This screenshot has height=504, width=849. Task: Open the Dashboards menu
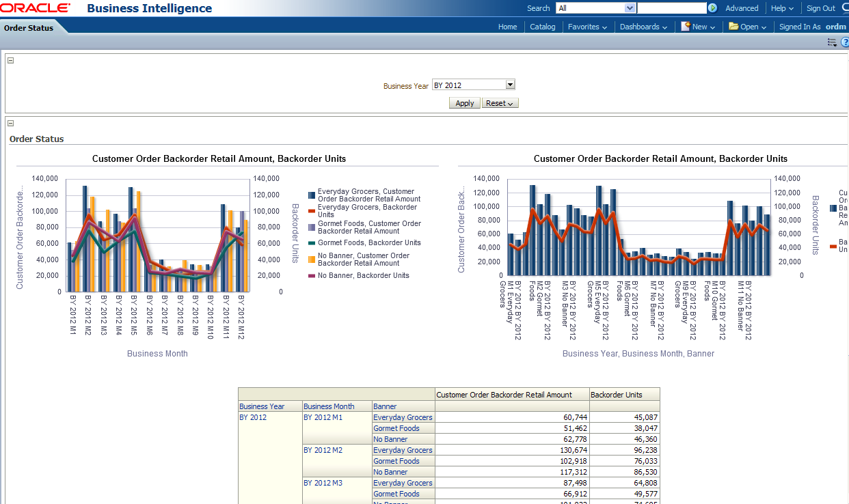pyautogui.click(x=643, y=27)
